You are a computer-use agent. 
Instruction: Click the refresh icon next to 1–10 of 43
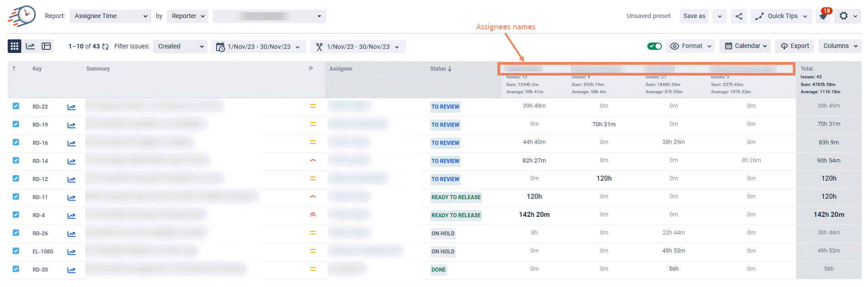106,47
